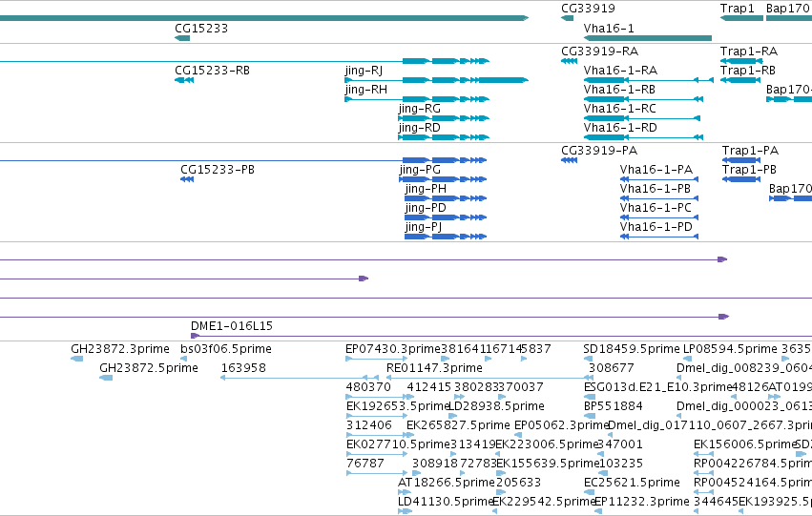Open the GH23872.5prime EST label
Viewport: 812px width, 516px height.
pos(149,368)
